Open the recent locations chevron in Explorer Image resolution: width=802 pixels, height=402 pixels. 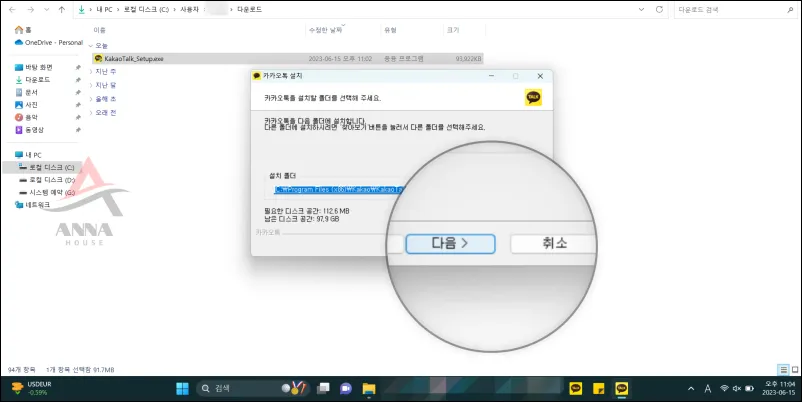point(47,10)
